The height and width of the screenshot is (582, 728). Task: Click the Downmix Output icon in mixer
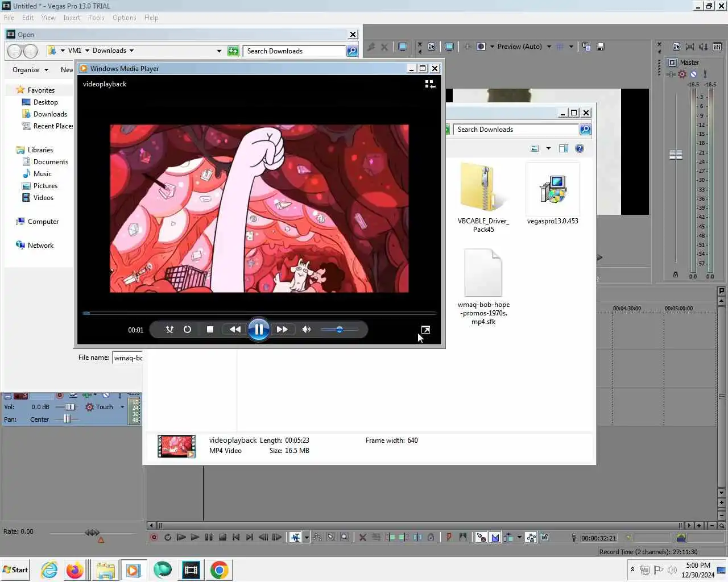[690, 47]
